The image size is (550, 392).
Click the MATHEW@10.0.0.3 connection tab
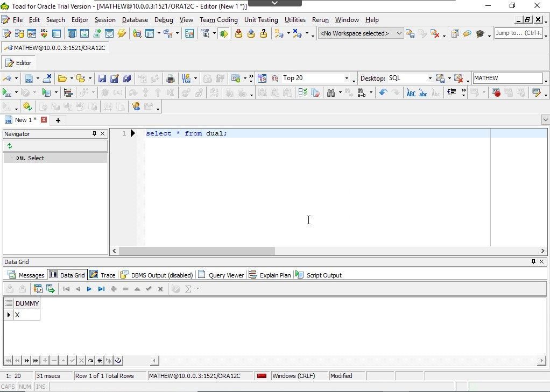(55, 48)
